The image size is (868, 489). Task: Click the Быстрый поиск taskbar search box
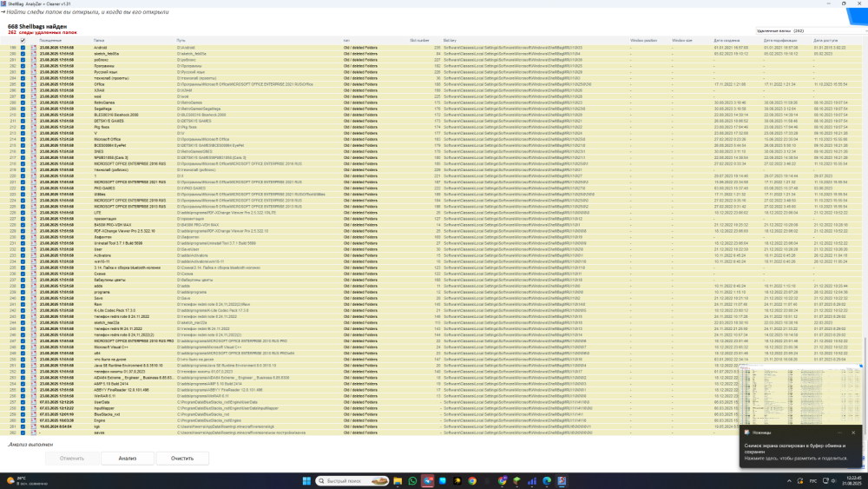[x=352, y=480]
